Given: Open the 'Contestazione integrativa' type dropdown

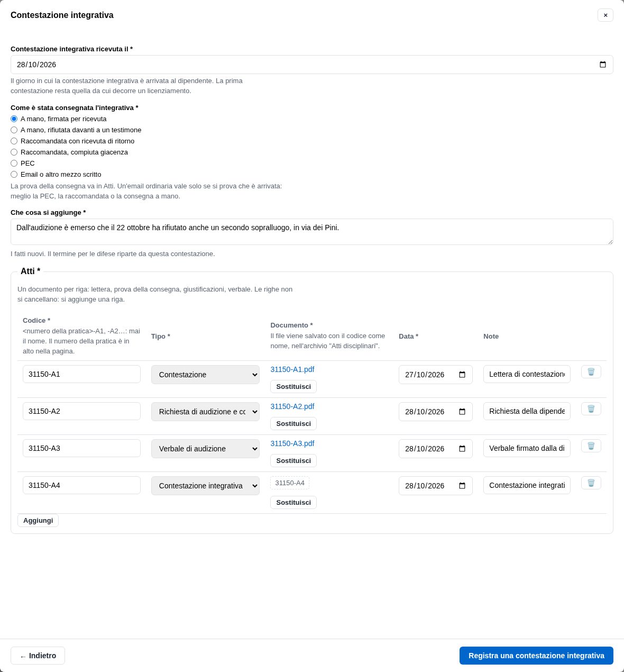Looking at the screenshot, I should click(205, 486).
